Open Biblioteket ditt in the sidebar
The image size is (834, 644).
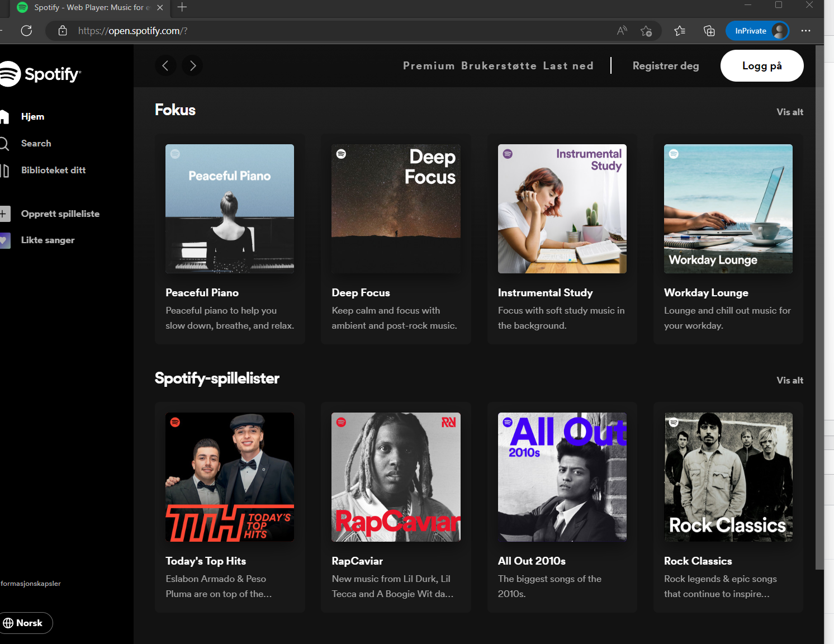pos(53,170)
